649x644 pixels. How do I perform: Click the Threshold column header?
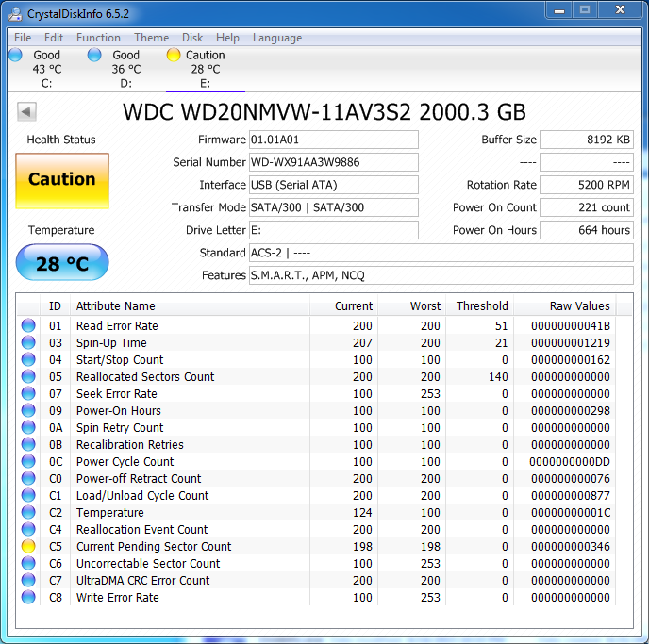point(480,306)
